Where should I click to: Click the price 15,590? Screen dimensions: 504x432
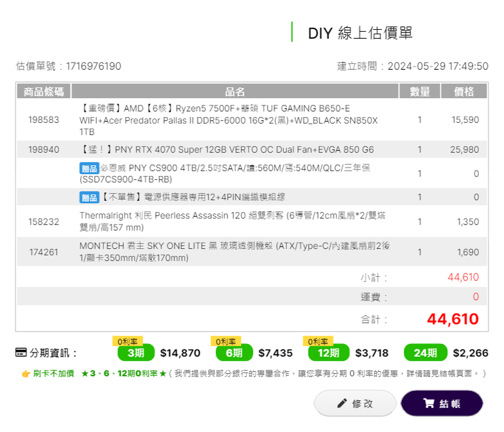click(465, 120)
